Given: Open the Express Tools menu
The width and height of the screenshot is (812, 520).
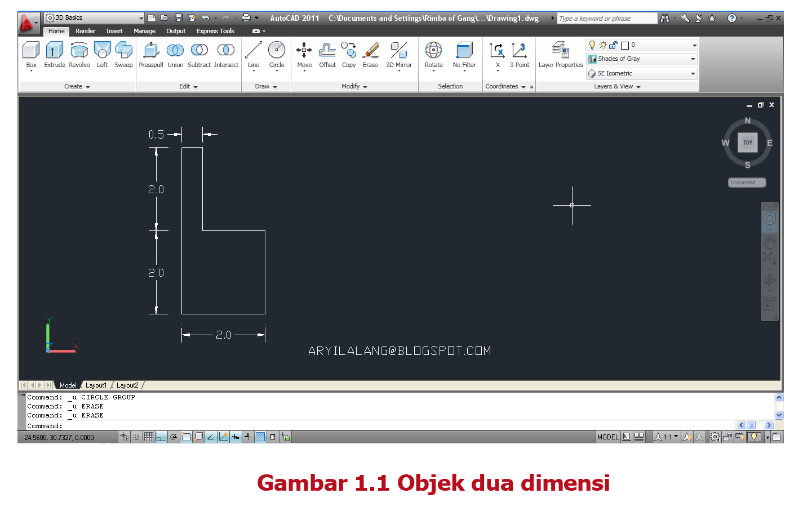Looking at the screenshot, I should tap(215, 31).
